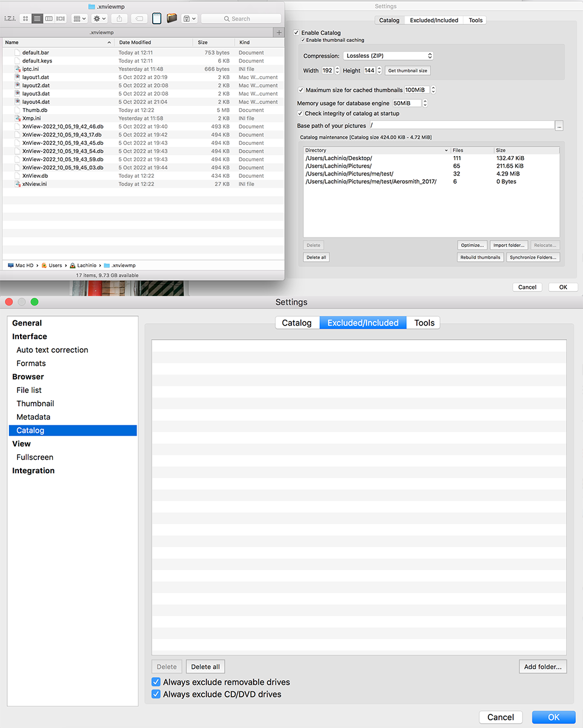Sort Finder list by Date Modified
Image resolution: width=583 pixels, height=728 pixels.
(x=154, y=43)
